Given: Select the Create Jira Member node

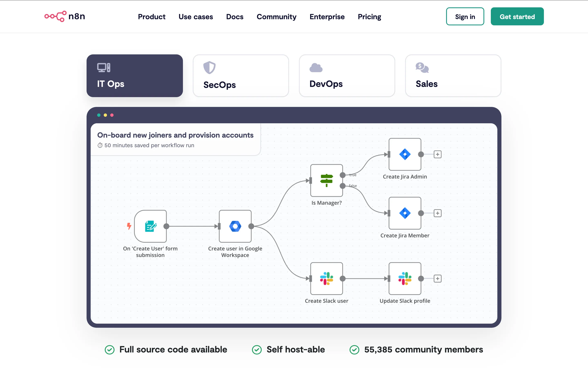Looking at the screenshot, I should [x=405, y=213].
